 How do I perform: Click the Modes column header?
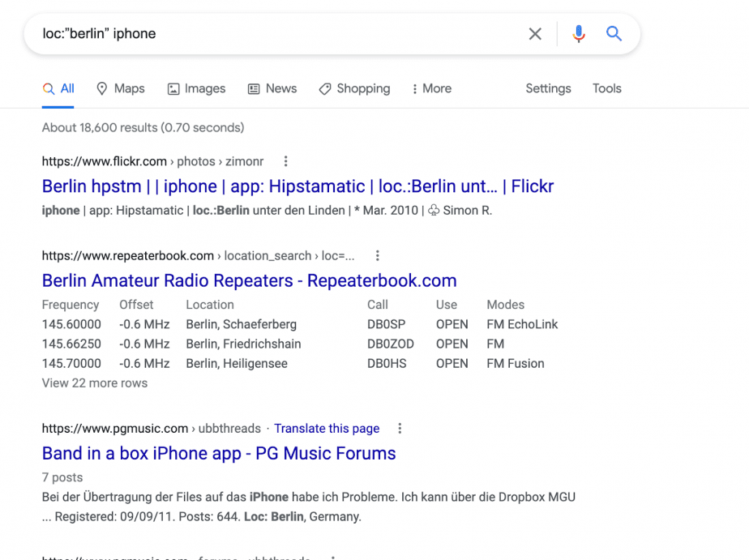pos(505,305)
